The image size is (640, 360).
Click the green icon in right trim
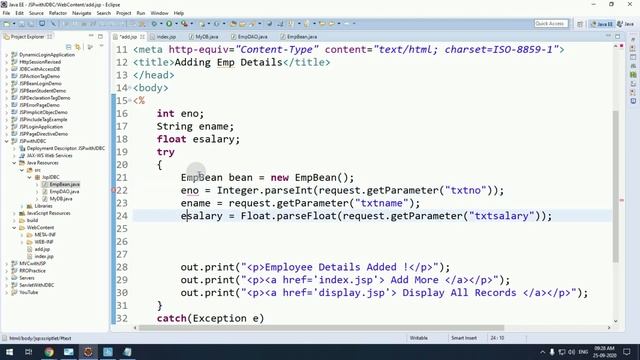[x=633, y=75]
